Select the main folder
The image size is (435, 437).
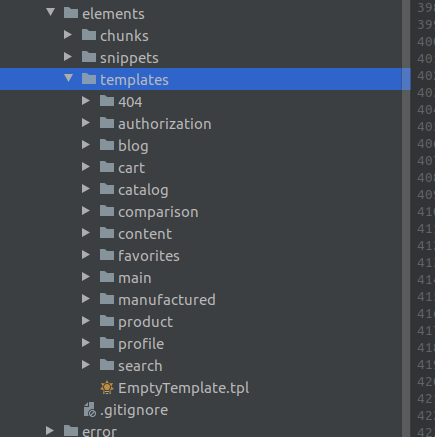[135, 278]
